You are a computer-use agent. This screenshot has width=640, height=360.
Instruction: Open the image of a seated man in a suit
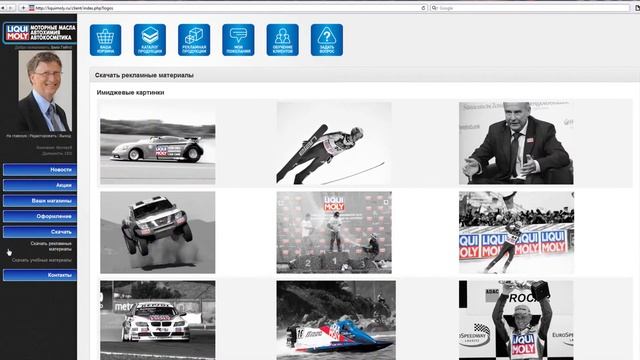click(516, 143)
